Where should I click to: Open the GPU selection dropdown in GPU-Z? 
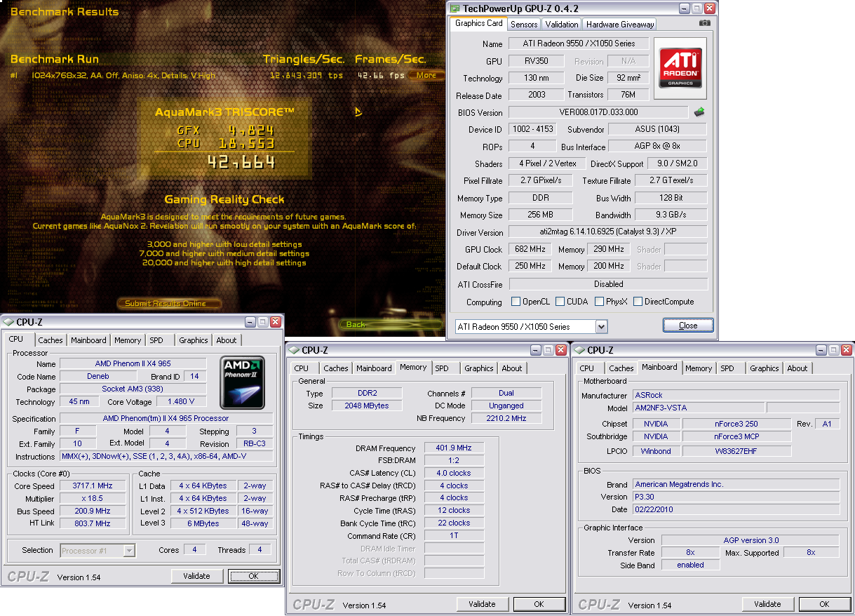pos(601,326)
